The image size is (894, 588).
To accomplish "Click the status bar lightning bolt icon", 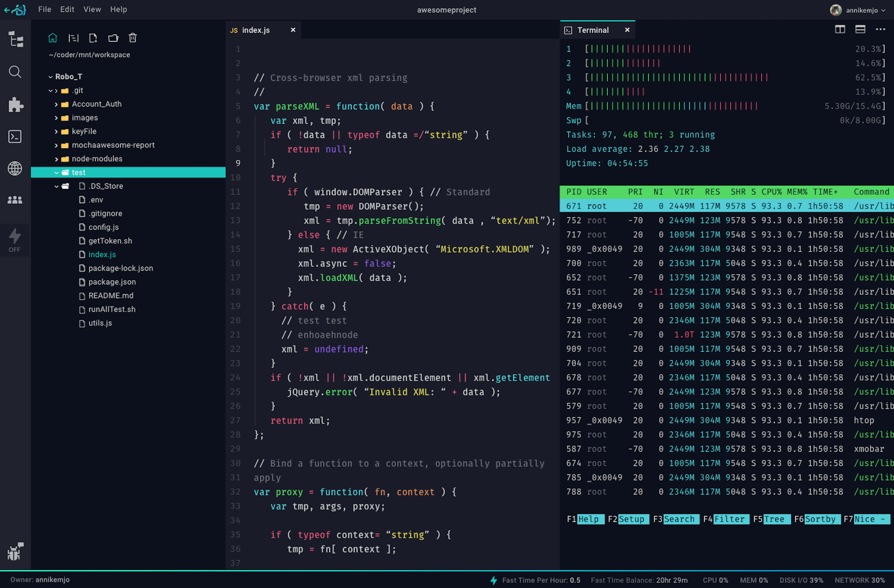I will [494, 580].
